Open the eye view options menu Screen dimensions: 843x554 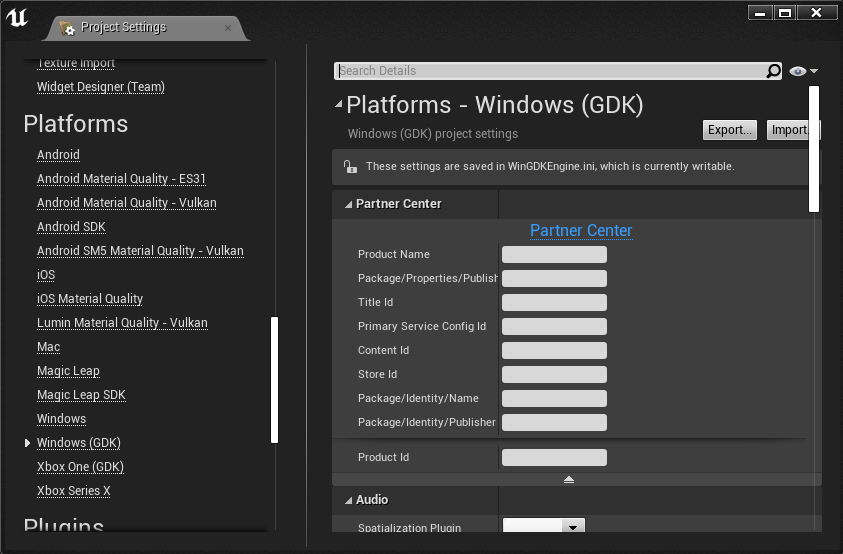[803, 71]
